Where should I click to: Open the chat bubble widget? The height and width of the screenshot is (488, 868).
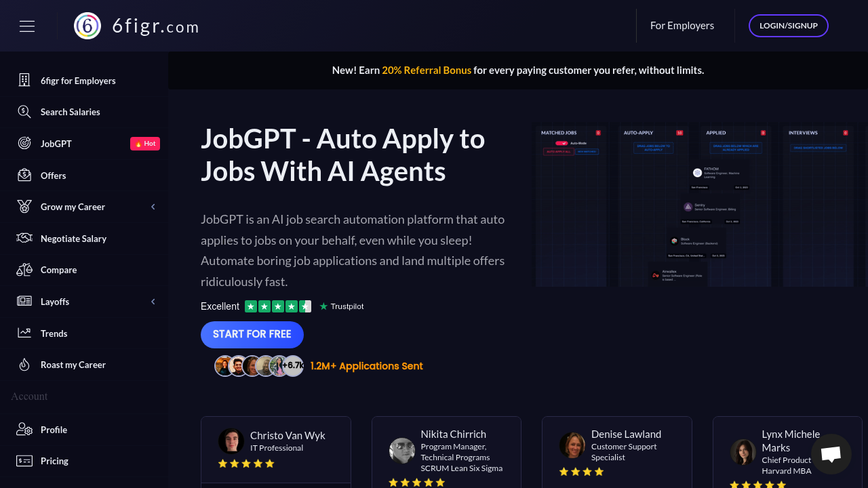pyautogui.click(x=831, y=454)
